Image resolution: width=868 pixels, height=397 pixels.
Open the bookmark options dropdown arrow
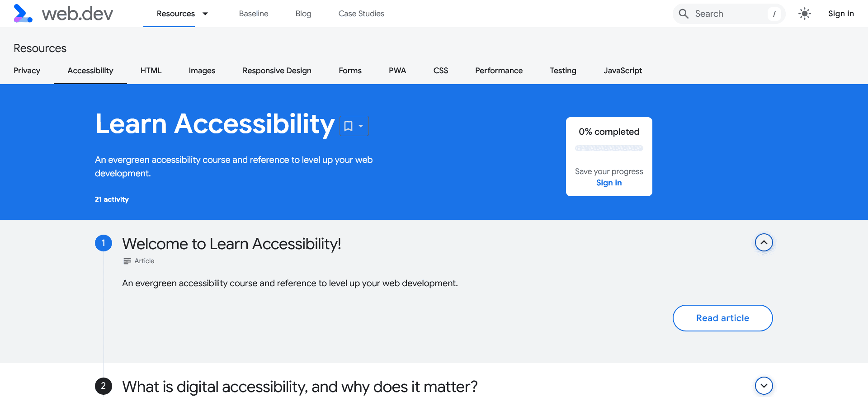[360, 127]
